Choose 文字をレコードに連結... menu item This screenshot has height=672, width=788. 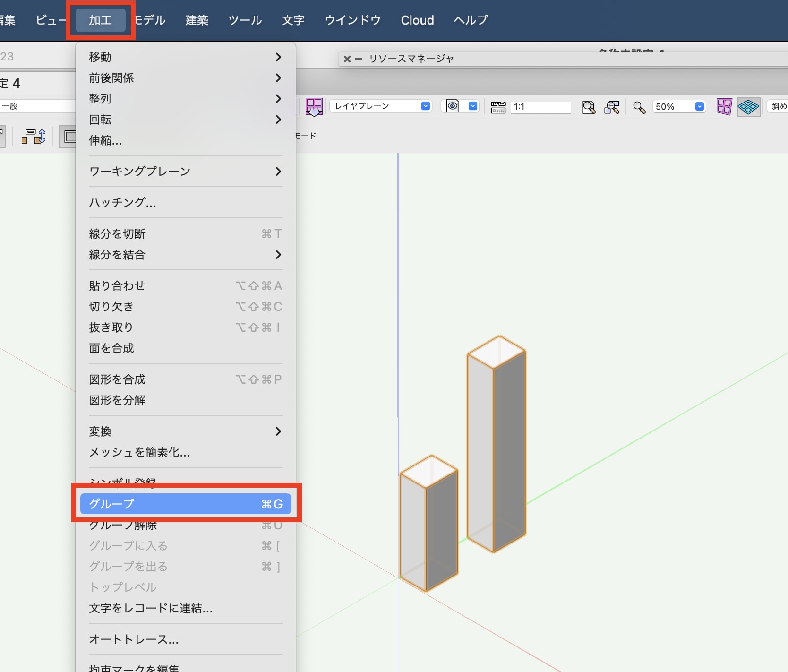click(186, 608)
